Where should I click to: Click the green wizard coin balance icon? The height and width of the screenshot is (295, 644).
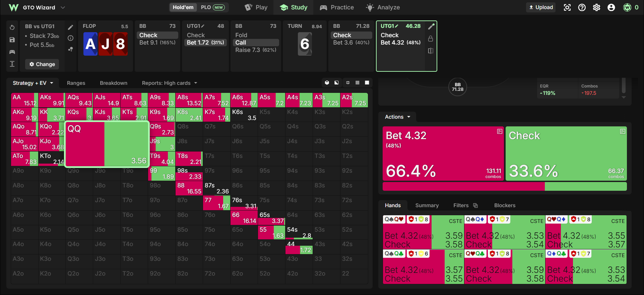(627, 7)
